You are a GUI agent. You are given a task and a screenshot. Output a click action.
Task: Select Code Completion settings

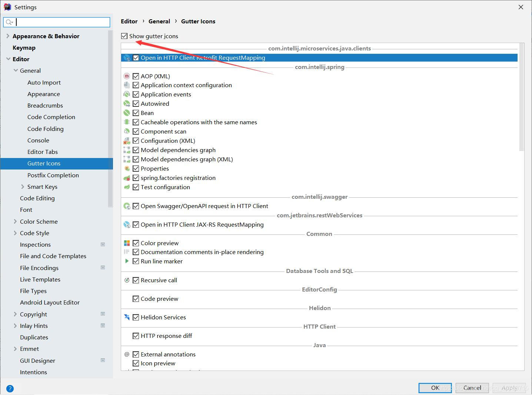click(51, 117)
